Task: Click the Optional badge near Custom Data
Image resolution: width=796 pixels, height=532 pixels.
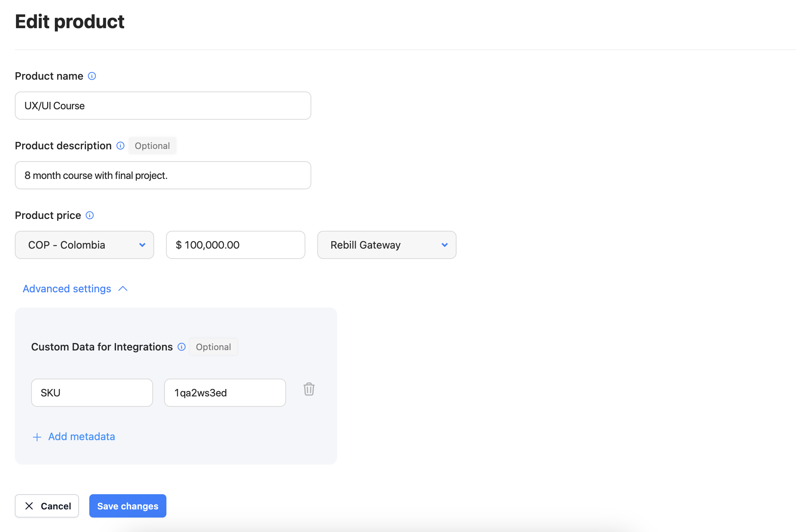Action: pyautogui.click(x=213, y=347)
